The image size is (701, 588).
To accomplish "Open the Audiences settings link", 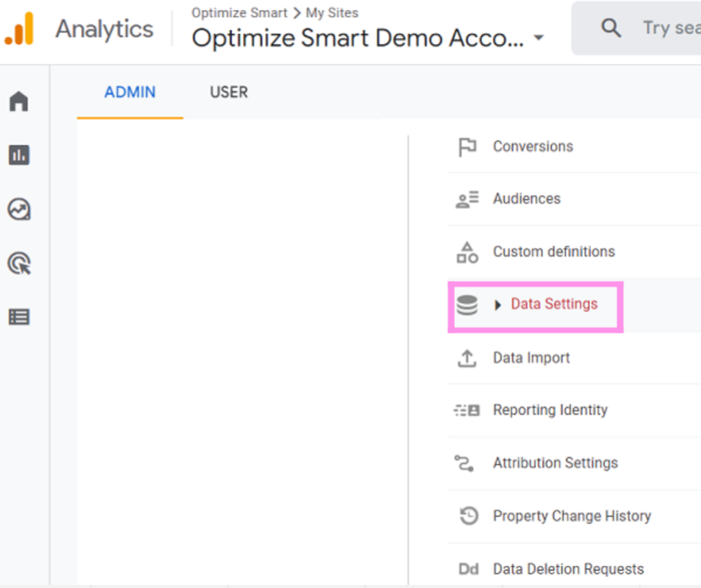I will coord(526,199).
